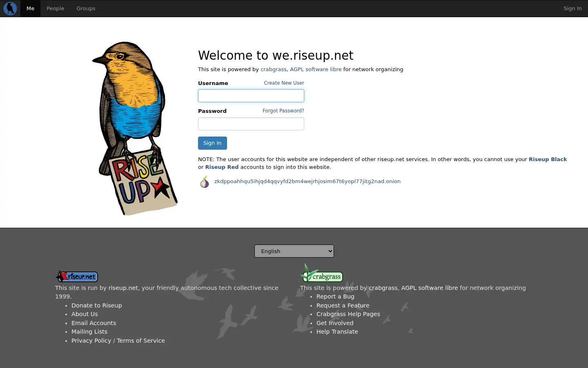The image size is (588, 368).
Task: Open the Email Accounts footer link
Action: 94,323
